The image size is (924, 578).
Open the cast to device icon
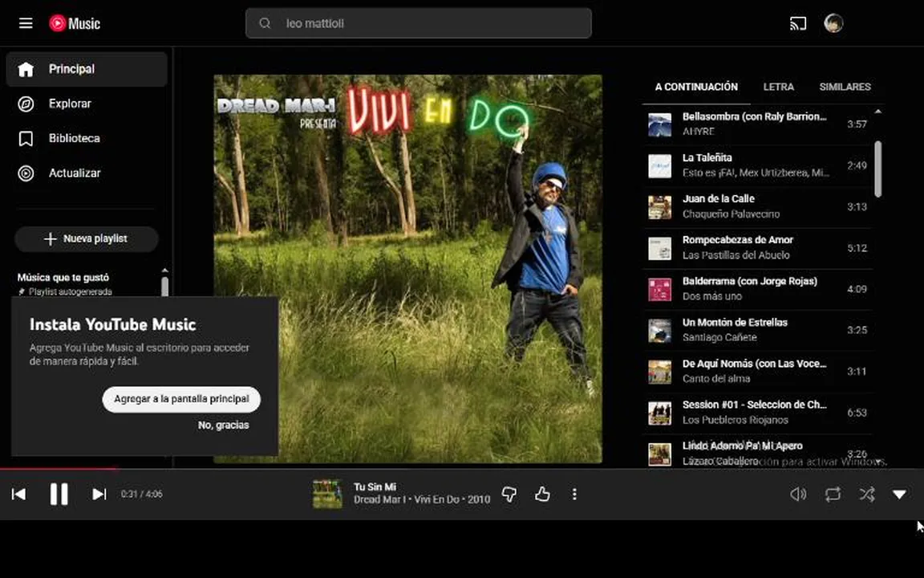point(798,23)
